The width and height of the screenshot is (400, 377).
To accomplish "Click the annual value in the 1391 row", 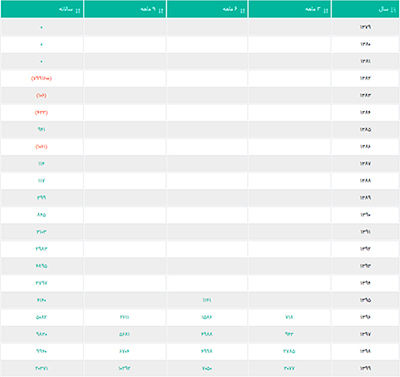I will point(41,232).
